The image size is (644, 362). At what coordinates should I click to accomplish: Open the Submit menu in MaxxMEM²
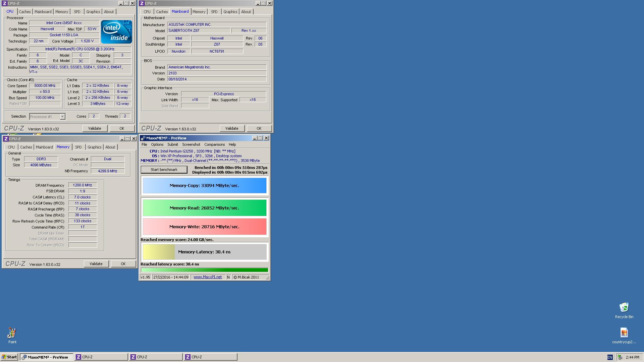point(173,144)
